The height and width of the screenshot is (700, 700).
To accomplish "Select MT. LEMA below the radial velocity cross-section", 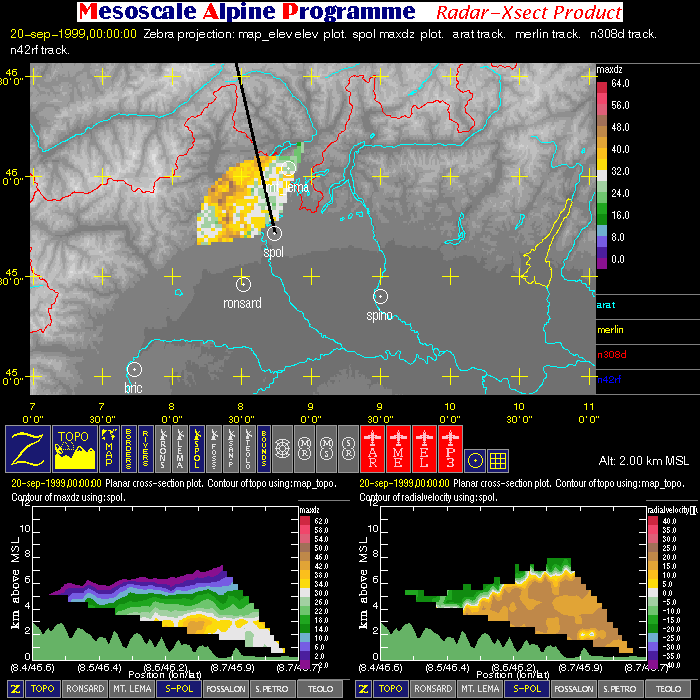I will 482,689.
